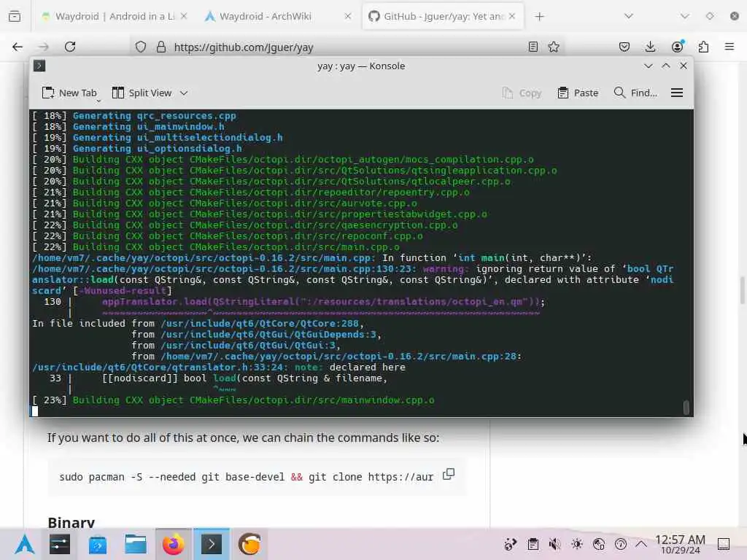Image resolution: width=747 pixels, height=560 pixels.
Task: Reload the GitHub page
Action: (70, 47)
